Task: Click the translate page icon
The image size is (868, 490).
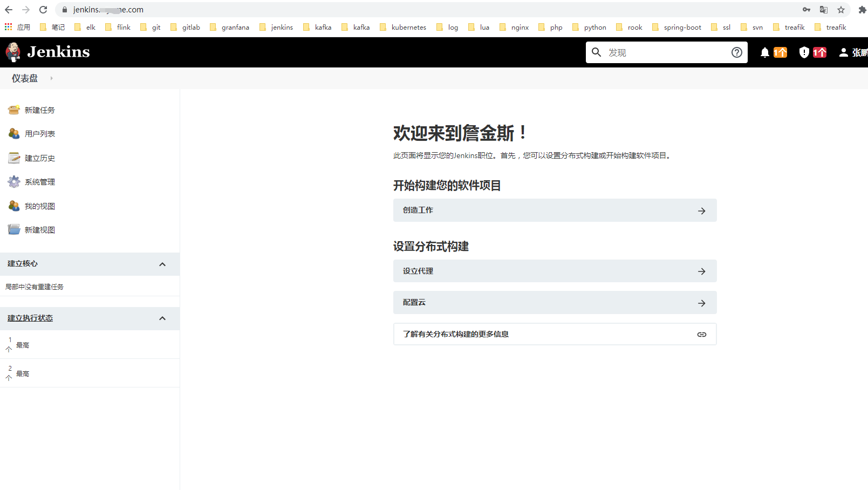Action: 824,10
